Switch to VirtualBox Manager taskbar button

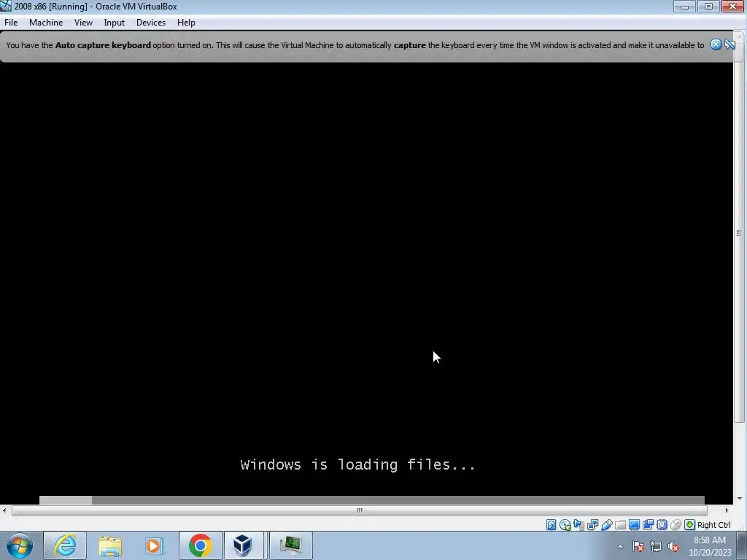click(244, 545)
